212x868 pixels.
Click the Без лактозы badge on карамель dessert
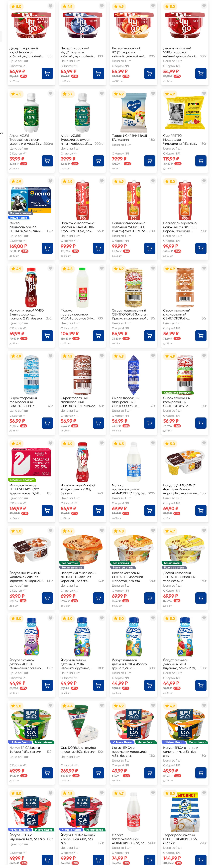[70, 563]
